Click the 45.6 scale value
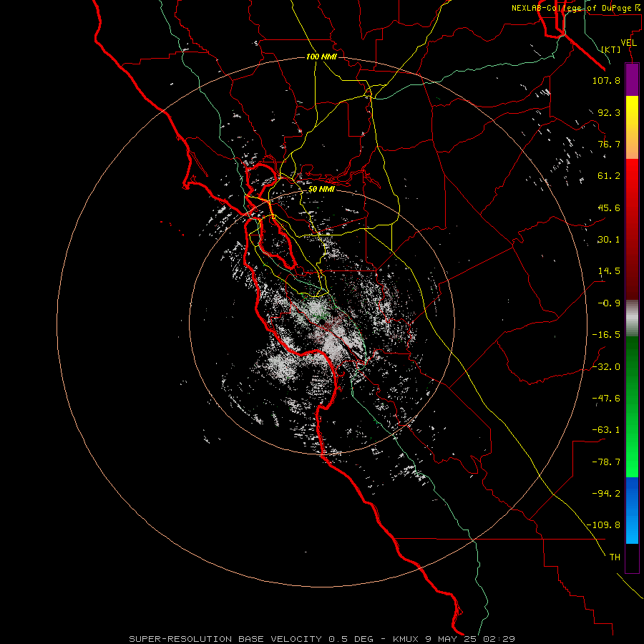 [609, 208]
